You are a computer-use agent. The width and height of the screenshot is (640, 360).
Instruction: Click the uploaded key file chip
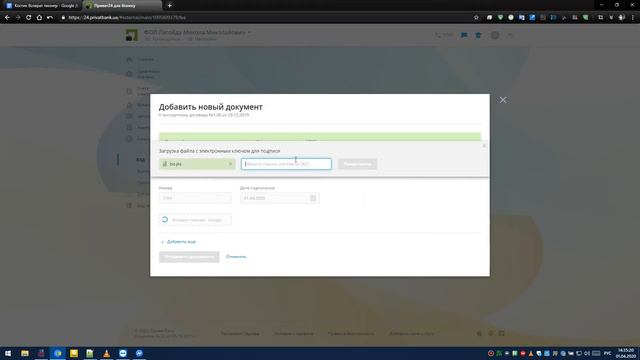coord(197,164)
